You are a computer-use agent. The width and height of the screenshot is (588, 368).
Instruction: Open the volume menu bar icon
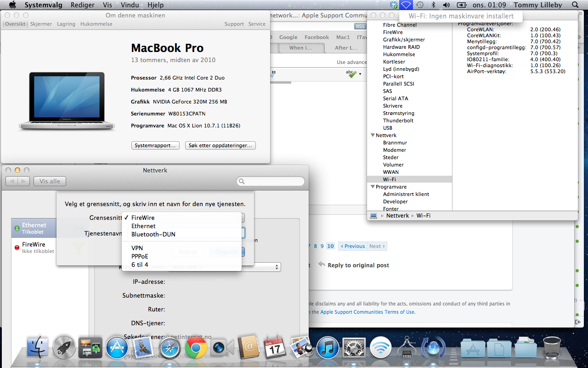447,5
